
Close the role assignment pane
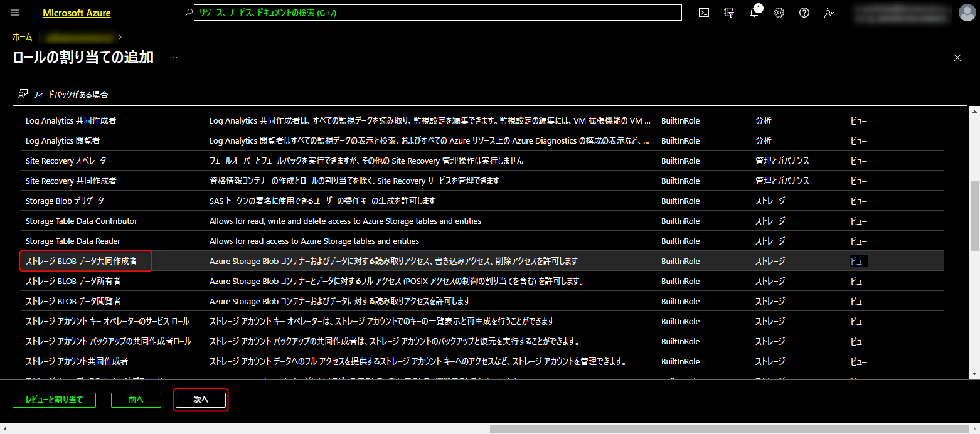pyautogui.click(x=957, y=58)
